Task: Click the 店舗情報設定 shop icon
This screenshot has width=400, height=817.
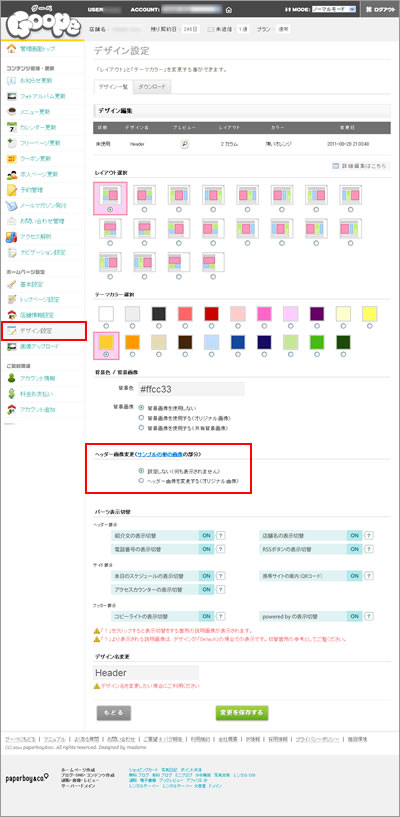Action: click(11, 315)
